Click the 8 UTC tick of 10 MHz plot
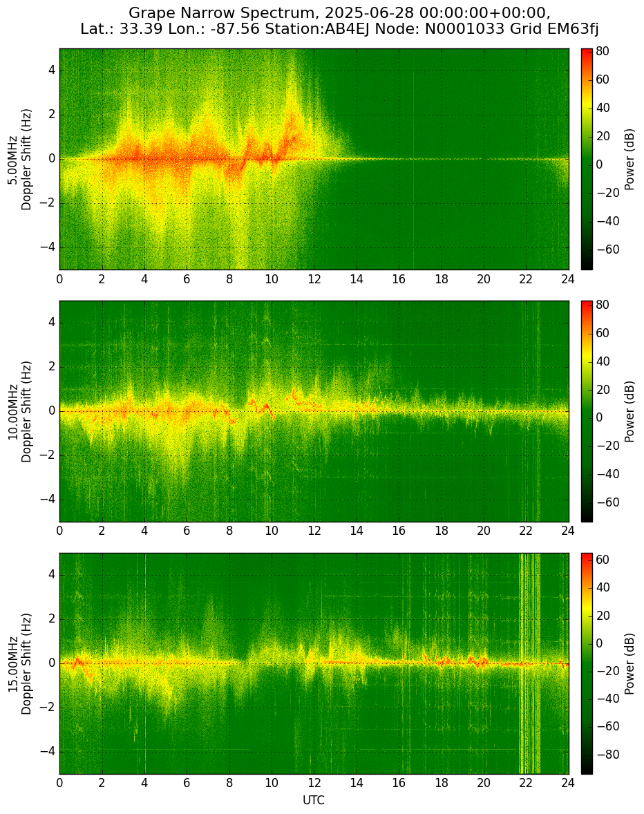Image resolution: width=644 pixels, height=814 pixels. pos(229,531)
